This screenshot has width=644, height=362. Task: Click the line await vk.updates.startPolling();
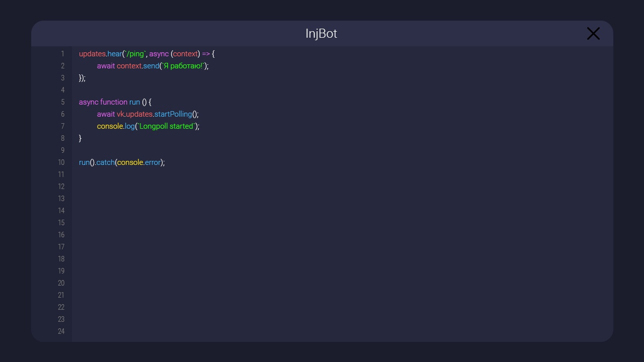tap(148, 114)
